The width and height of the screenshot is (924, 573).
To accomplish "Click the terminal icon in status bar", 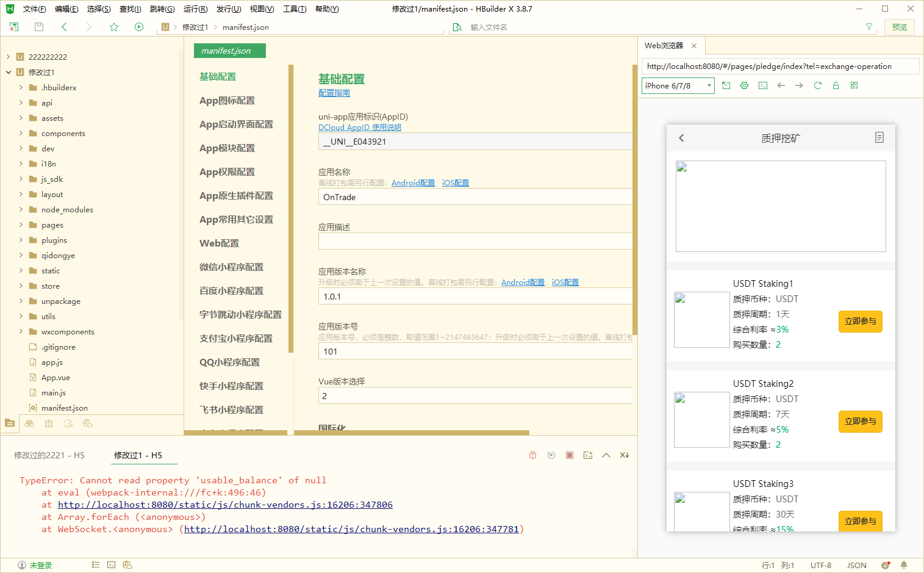I will (x=111, y=565).
